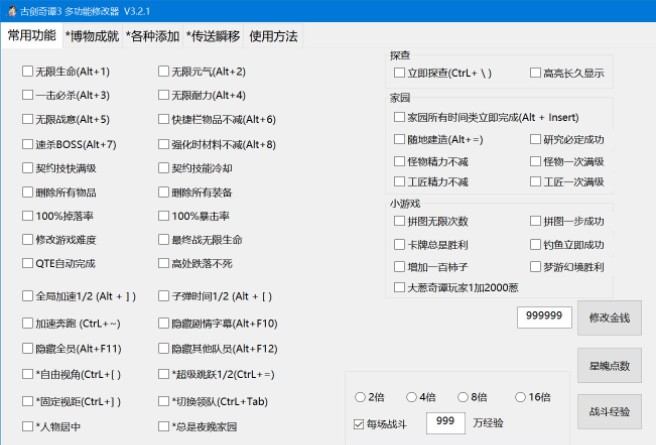Enable 100%掉落率 option

pos(28,216)
